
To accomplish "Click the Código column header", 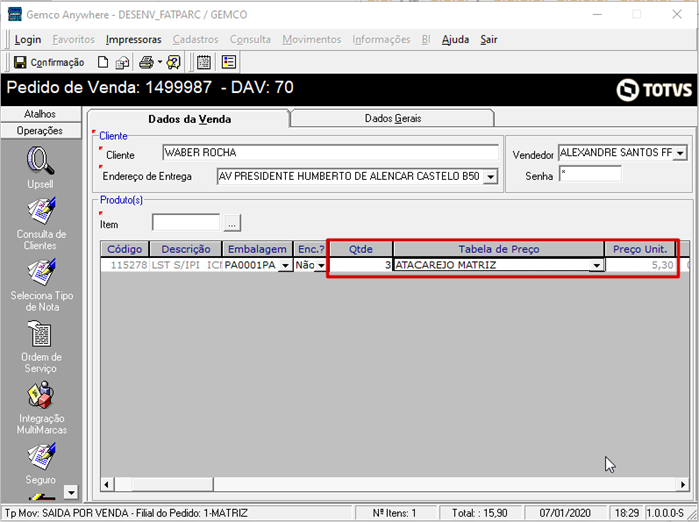I will pyautogui.click(x=124, y=249).
